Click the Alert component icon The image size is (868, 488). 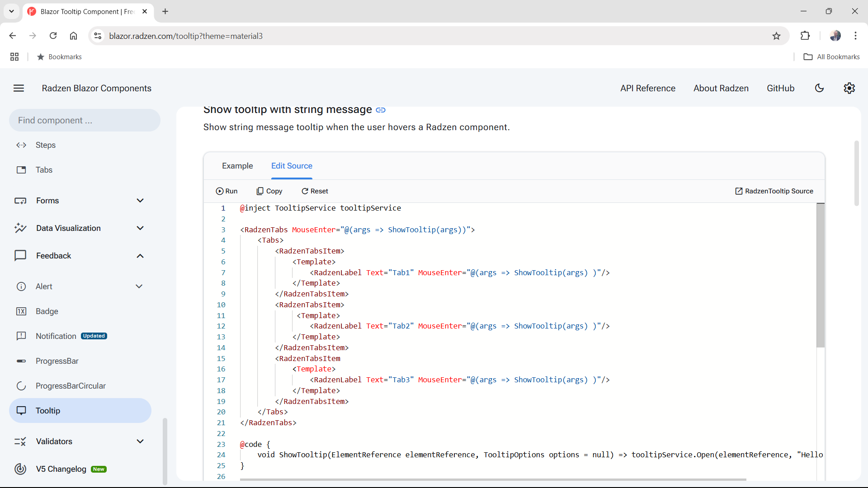coord(21,286)
